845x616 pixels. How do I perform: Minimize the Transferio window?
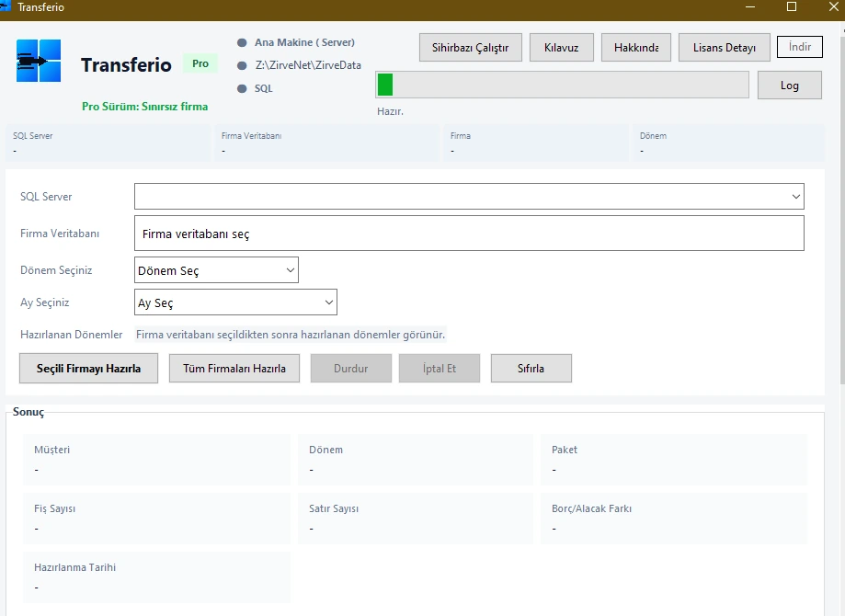coord(750,6)
